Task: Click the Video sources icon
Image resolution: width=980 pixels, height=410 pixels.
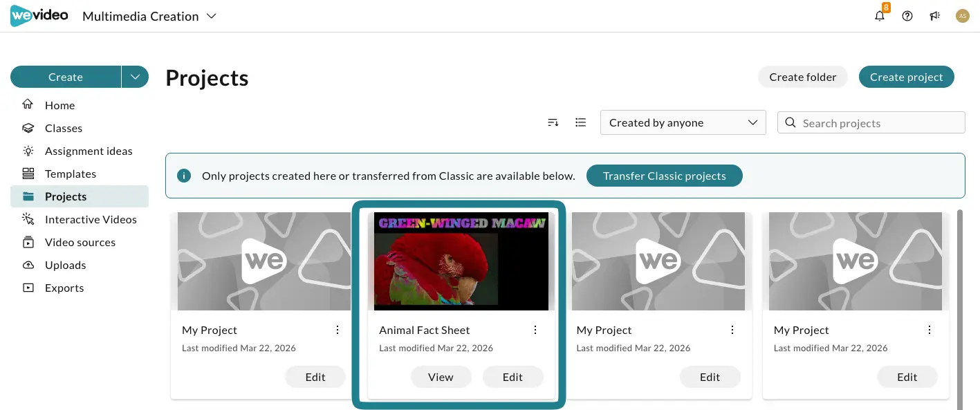Action: 28,242
